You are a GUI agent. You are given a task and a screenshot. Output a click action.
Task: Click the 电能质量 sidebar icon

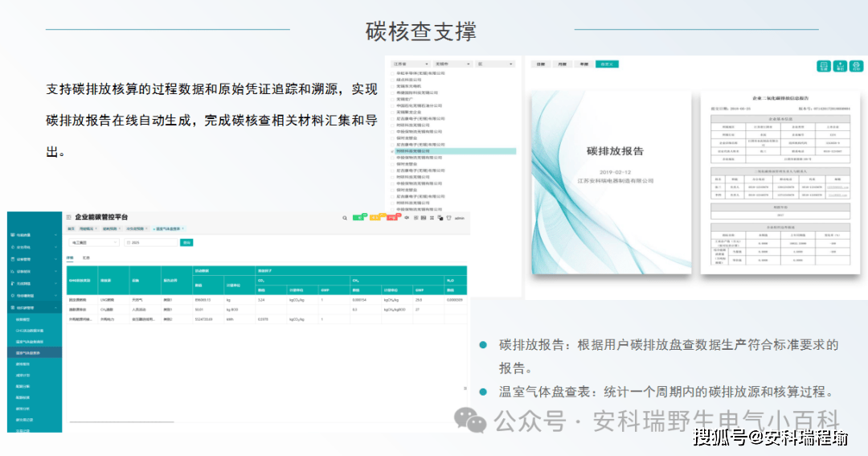tap(13, 235)
